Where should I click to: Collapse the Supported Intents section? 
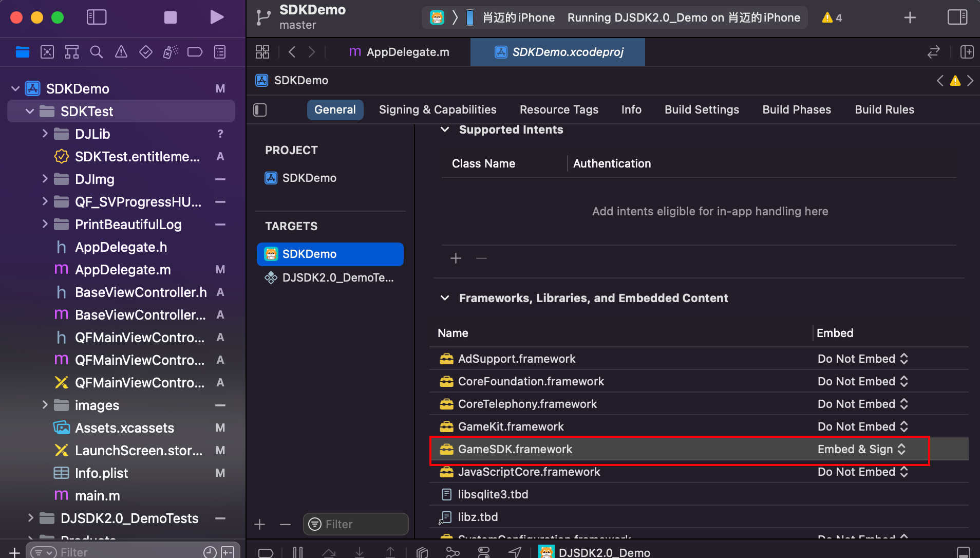445,129
